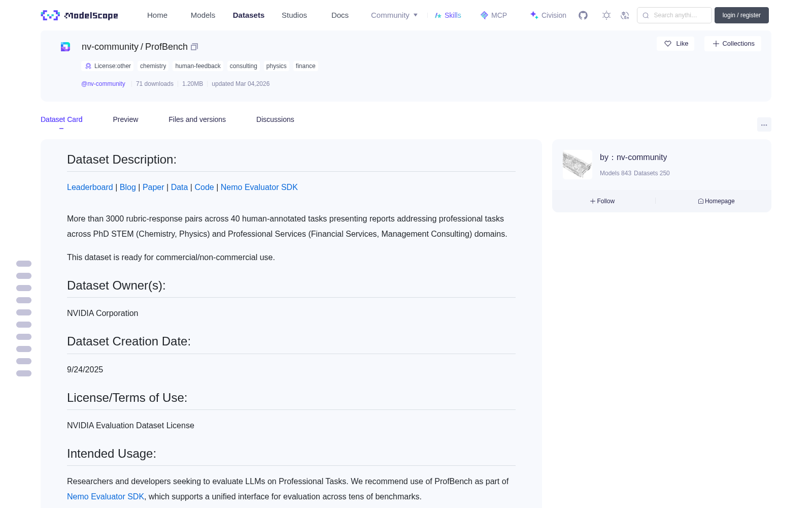Click the login / register button
812x508 pixels.
pyautogui.click(x=741, y=15)
